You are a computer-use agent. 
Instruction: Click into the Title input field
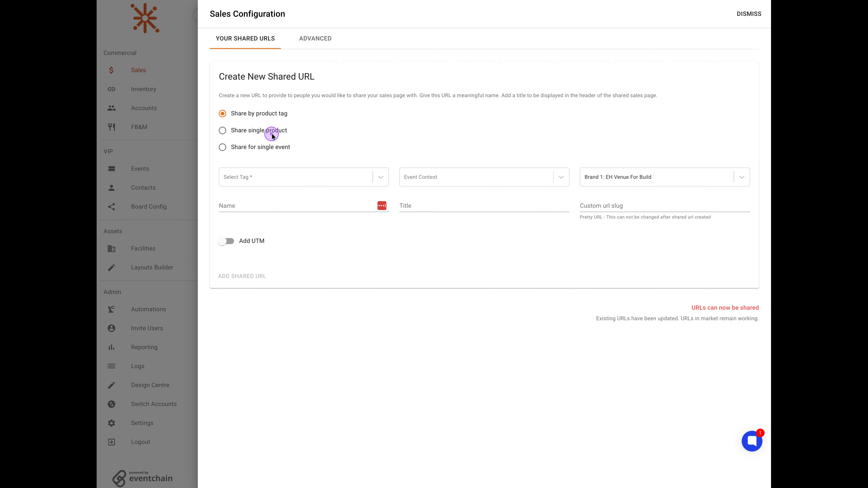click(x=484, y=206)
